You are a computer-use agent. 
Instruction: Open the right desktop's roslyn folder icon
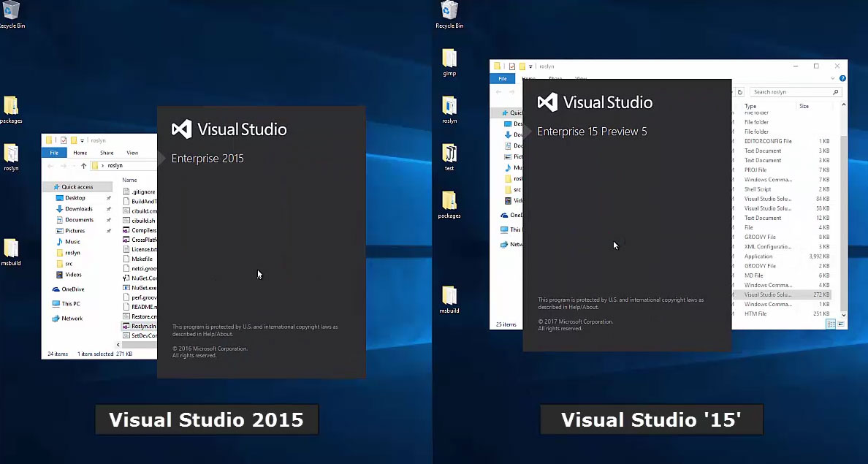tap(449, 110)
